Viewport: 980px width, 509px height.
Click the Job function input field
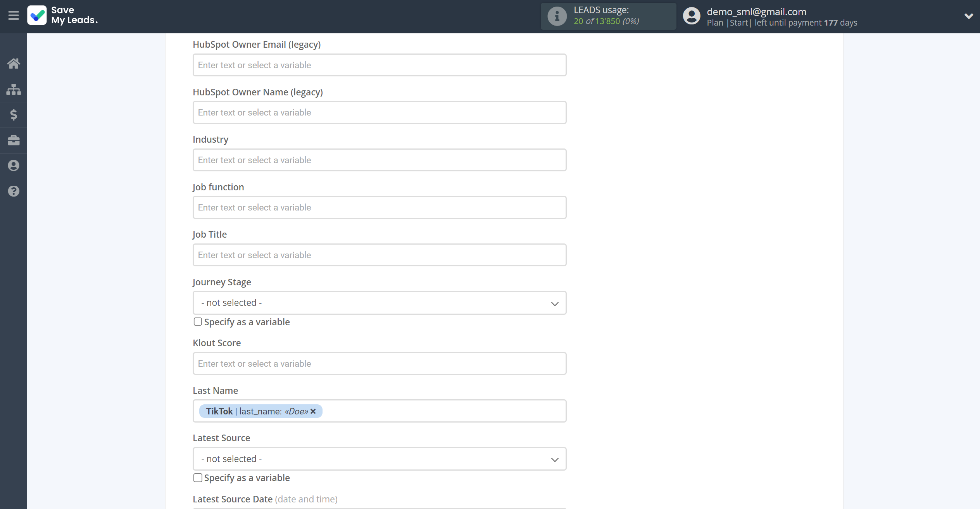(x=380, y=207)
